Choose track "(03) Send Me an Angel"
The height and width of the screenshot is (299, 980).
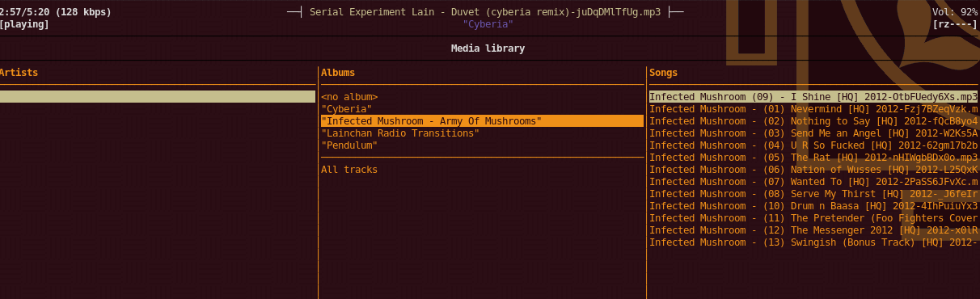coord(813,133)
